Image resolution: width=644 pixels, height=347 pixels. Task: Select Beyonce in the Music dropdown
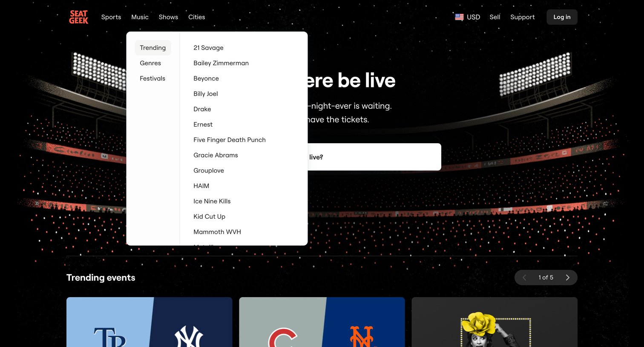206,78
